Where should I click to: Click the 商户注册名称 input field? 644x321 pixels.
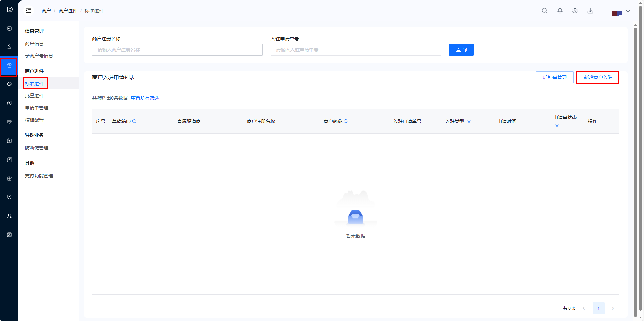coord(177,50)
